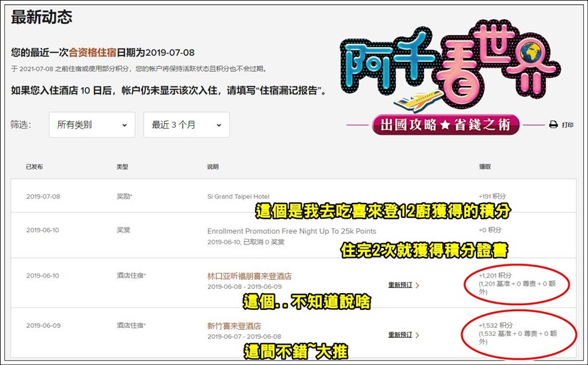Open 林口亚昕福朋喜来登酒店 hotel link

249,276
